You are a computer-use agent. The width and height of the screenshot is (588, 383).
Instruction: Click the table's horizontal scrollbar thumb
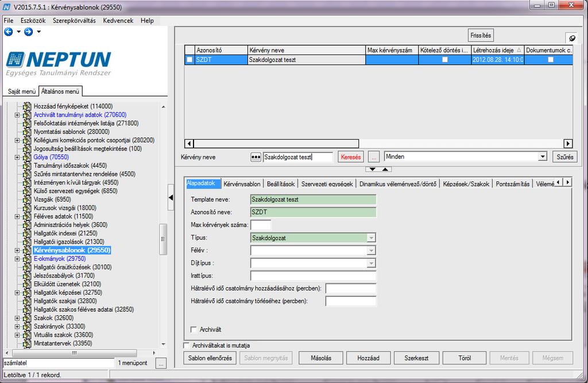click(276, 144)
